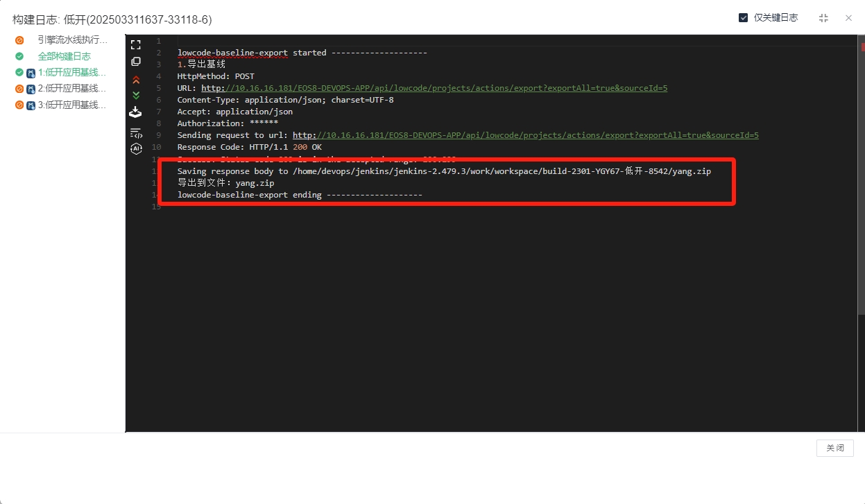Download the build log file

[x=136, y=112]
